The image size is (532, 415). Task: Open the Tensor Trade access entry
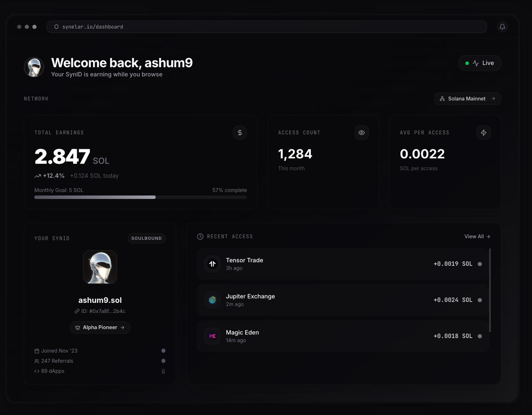[x=342, y=264]
